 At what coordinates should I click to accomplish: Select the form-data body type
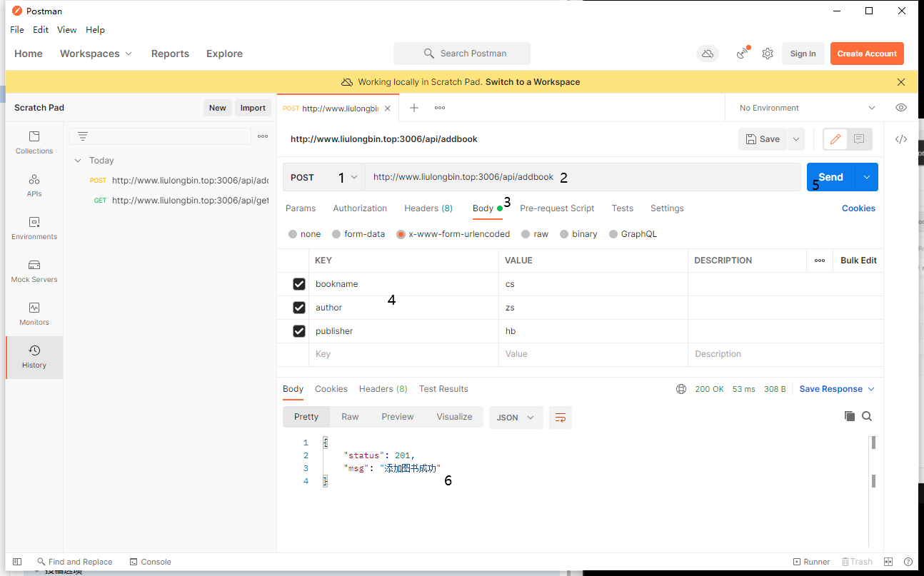point(336,234)
